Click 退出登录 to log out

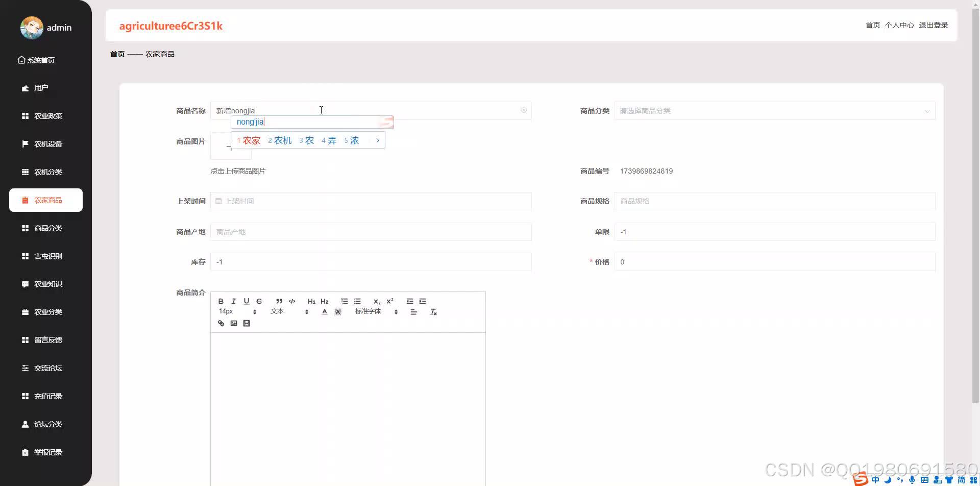(934, 25)
